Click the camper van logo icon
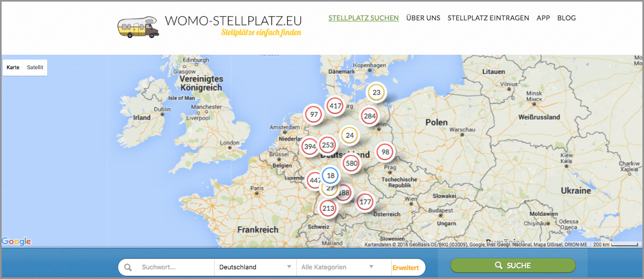The image size is (644, 279). (x=138, y=27)
